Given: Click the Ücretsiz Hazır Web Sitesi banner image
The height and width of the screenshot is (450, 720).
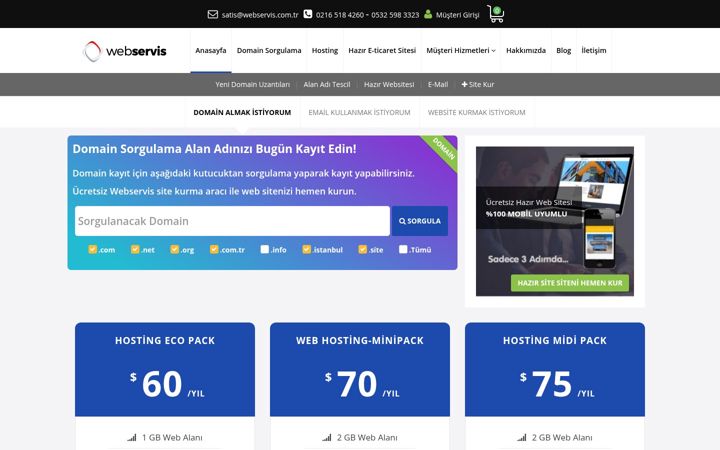Looking at the screenshot, I should click(555, 221).
